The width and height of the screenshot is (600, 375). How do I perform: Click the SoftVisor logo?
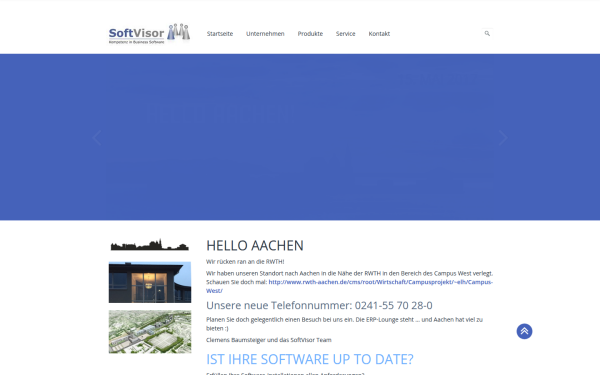tap(149, 33)
